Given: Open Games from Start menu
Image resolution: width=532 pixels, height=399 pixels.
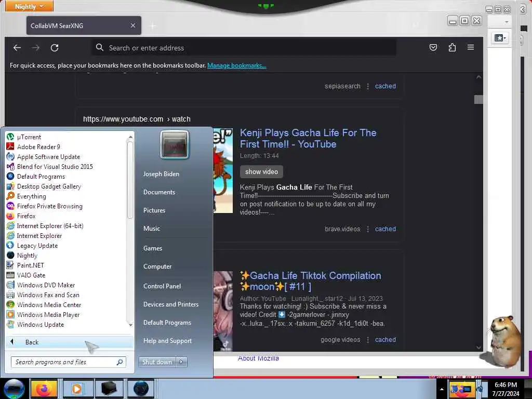Looking at the screenshot, I should [x=153, y=248].
